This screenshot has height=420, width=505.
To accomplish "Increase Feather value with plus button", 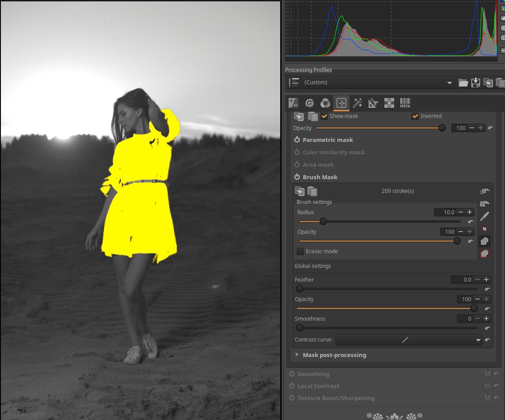I will pos(486,280).
